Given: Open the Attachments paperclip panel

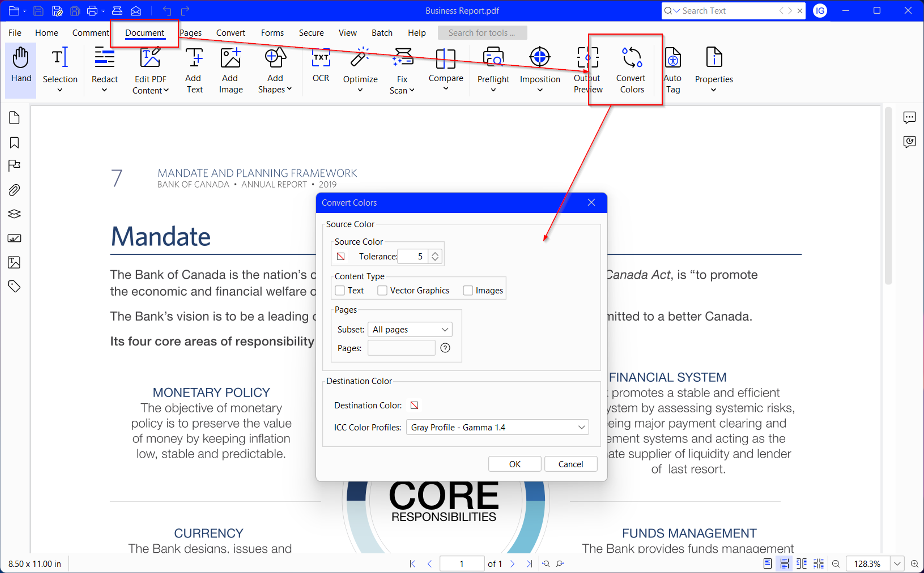Looking at the screenshot, I should 14,190.
